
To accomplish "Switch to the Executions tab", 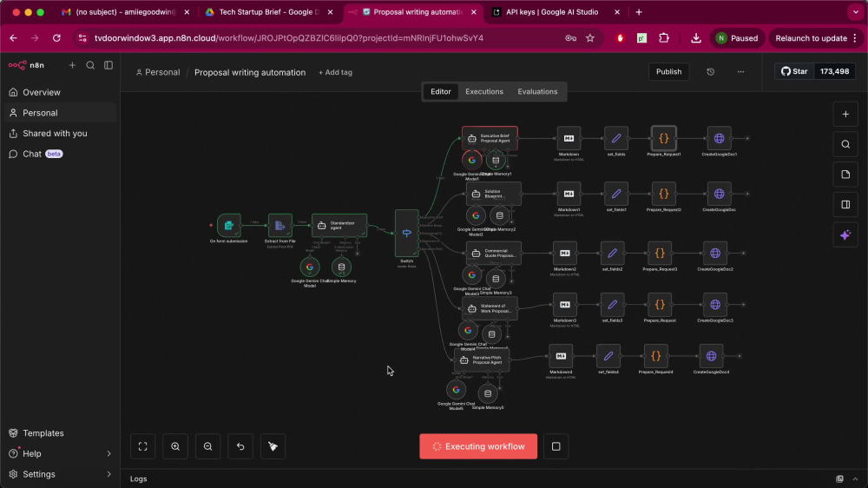I will pyautogui.click(x=484, y=91).
